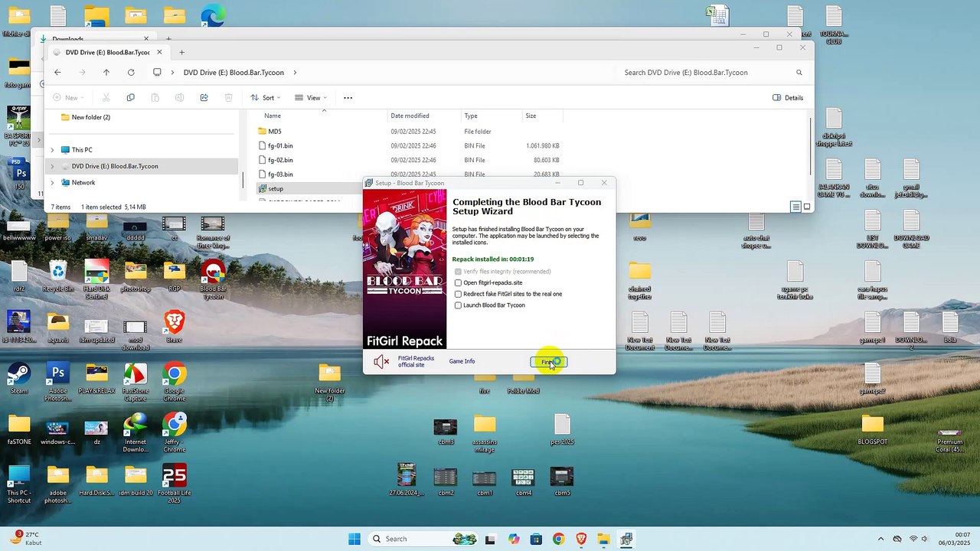Open Brave desktop shortcut
This screenshot has width=980, height=551.
coord(174,327)
